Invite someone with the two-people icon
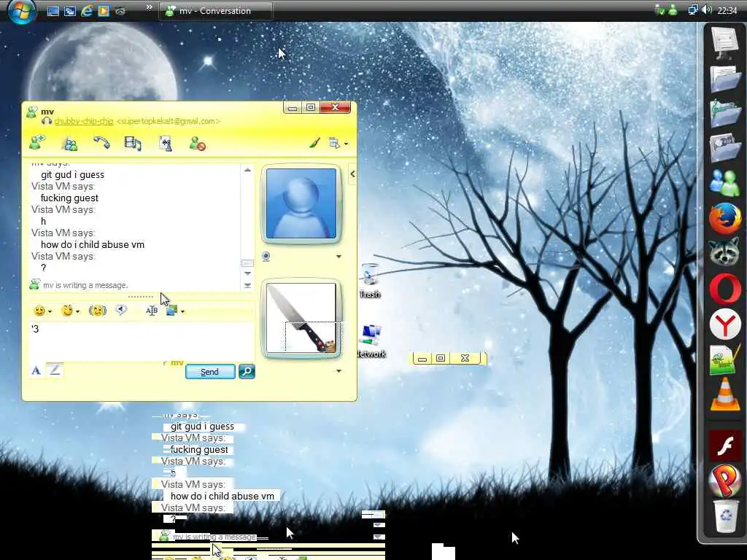This screenshot has height=560, width=747. [70, 144]
